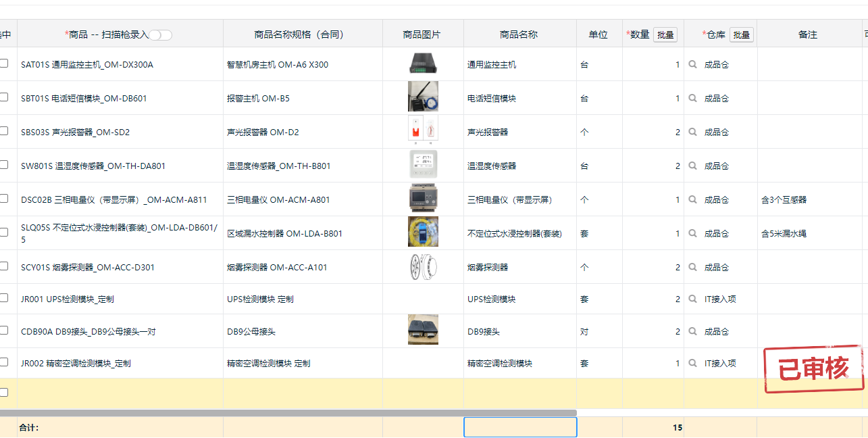Click 批量 button next to 数量 header
Image resolution: width=868 pixels, height=438 pixels.
point(665,34)
